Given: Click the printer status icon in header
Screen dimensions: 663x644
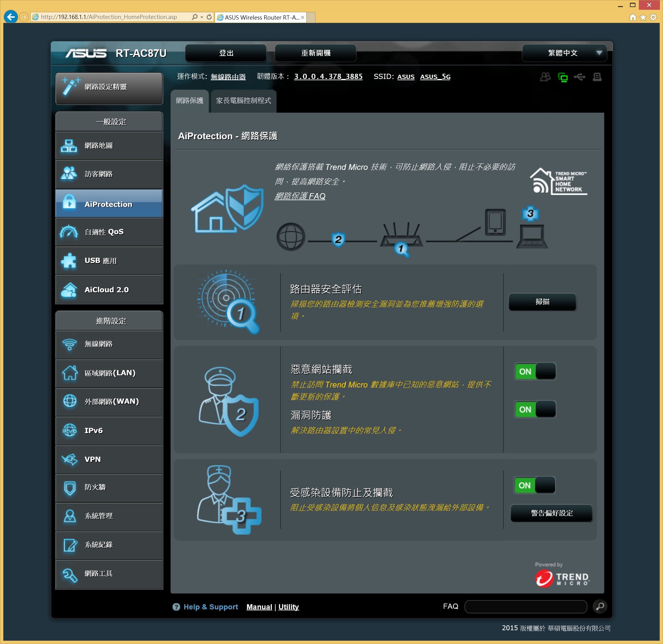Looking at the screenshot, I should pos(597,77).
